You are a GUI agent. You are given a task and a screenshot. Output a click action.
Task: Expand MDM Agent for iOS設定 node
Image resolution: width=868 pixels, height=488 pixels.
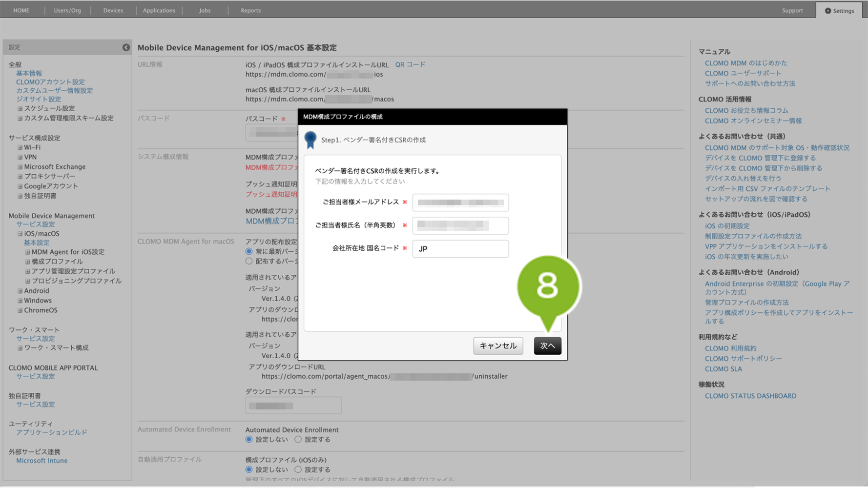click(27, 252)
